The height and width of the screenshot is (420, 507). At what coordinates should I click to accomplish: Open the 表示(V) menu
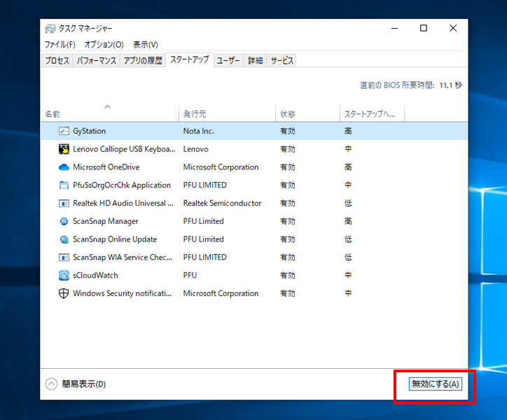pyautogui.click(x=145, y=45)
